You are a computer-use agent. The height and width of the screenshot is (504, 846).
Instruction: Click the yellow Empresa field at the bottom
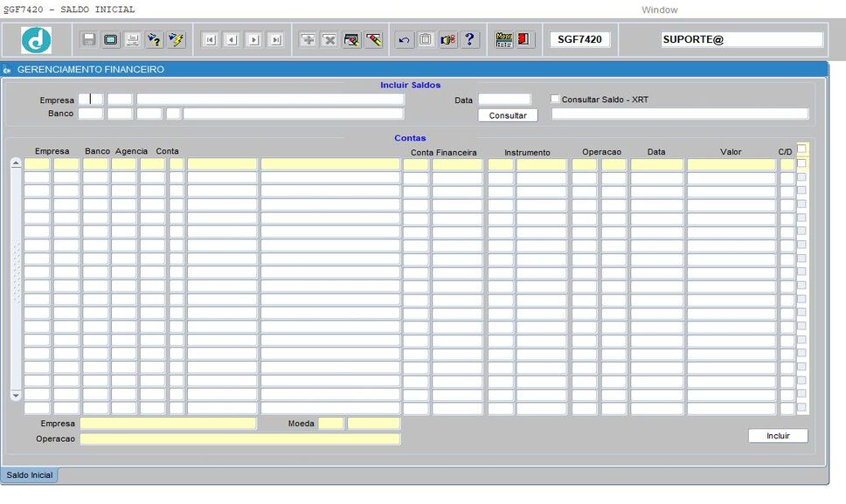[x=169, y=424]
